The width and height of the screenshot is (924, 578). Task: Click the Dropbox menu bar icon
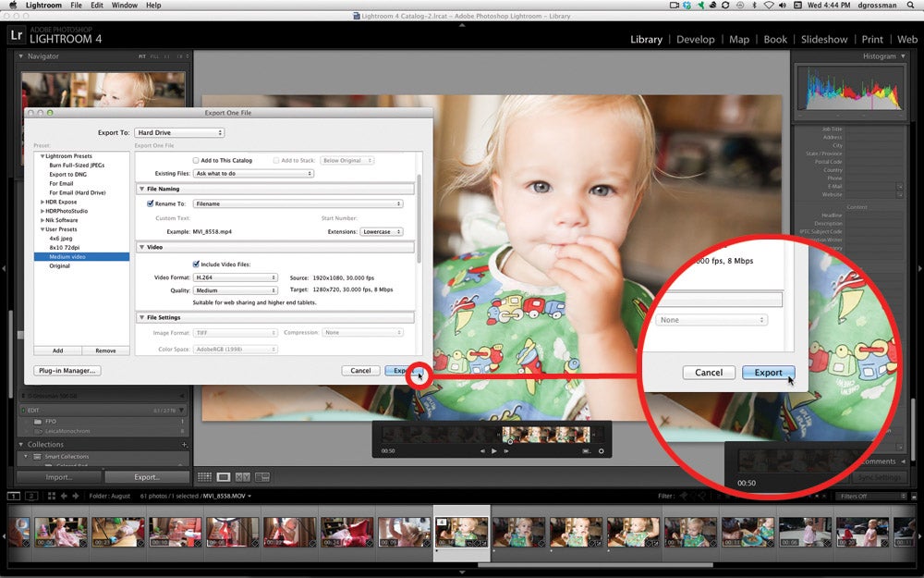click(x=687, y=6)
